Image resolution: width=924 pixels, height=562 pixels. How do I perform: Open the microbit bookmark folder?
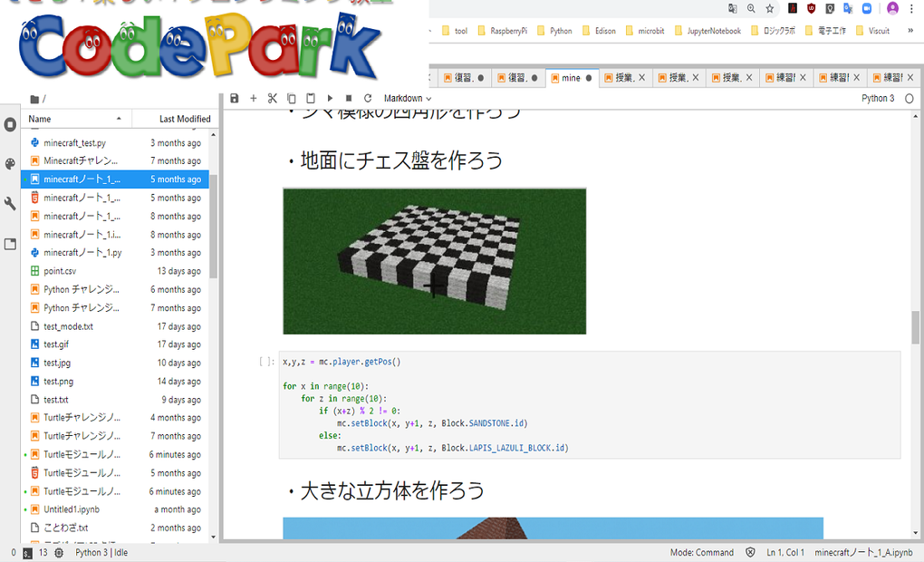coord(645,31)
